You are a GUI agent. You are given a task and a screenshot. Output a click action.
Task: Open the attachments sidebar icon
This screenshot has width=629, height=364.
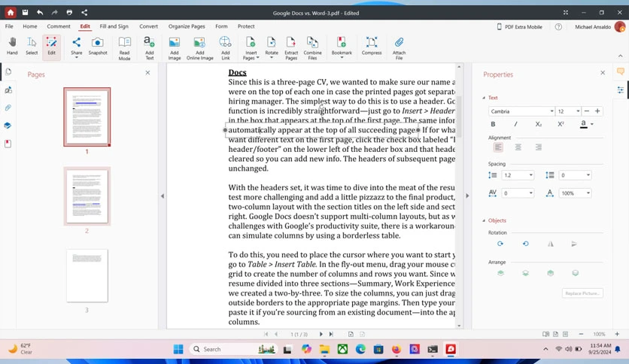(8, 108)
